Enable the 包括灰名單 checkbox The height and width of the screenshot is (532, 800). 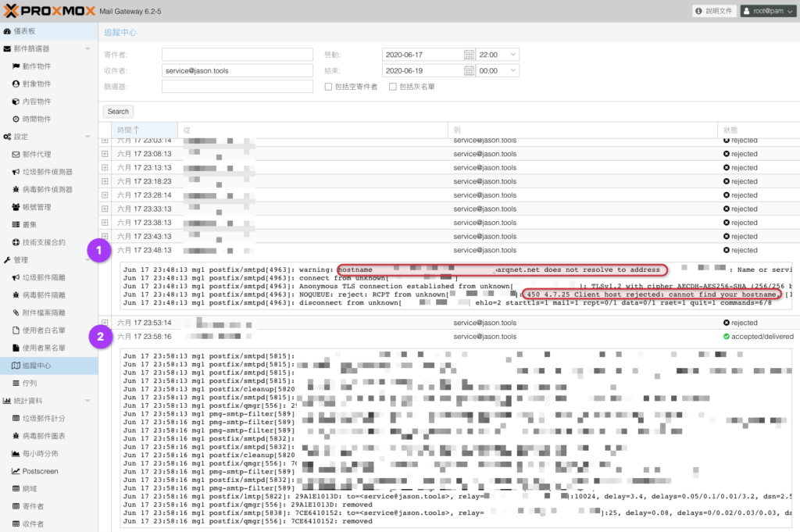392,87
